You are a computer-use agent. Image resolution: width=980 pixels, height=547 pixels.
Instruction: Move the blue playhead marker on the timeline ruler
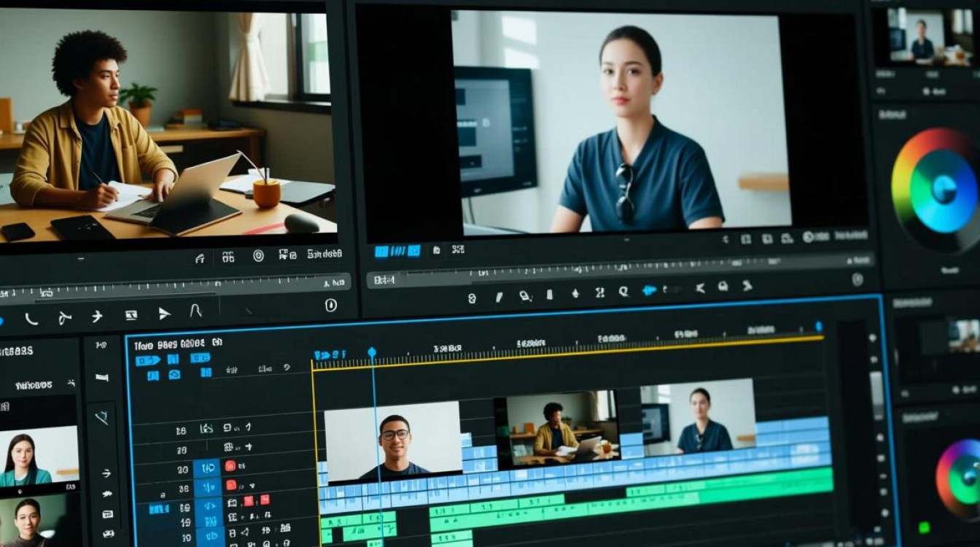click(372, 352)
